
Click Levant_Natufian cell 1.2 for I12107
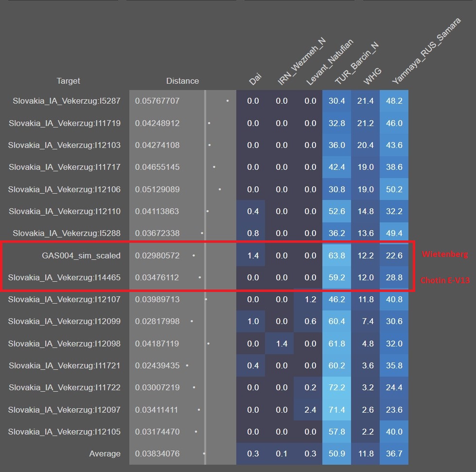pos(308,299)
